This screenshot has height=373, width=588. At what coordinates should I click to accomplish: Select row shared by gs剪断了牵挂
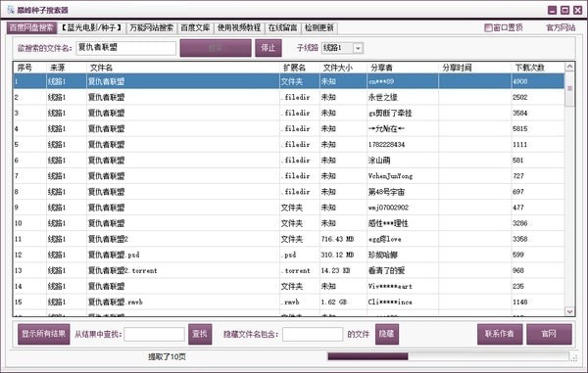point(288,114)
